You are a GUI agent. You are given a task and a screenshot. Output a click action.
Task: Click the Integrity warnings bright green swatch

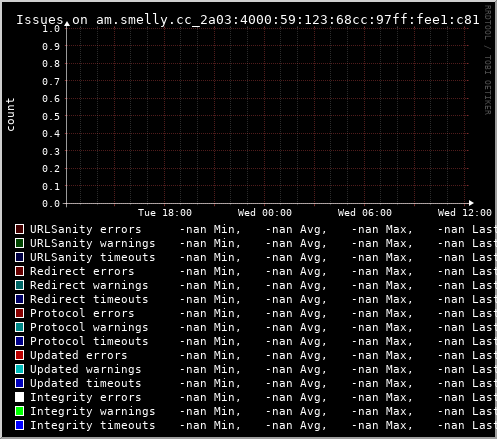click(19, 411)
